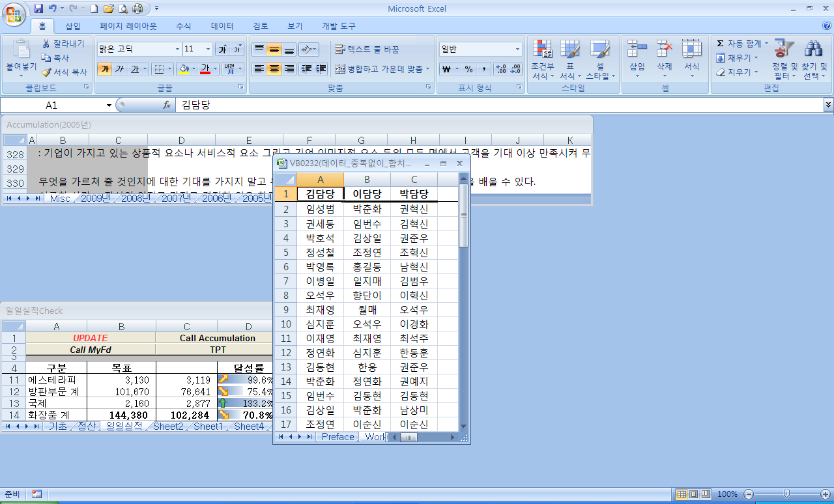Click the fx insert function button

(x=167, y=105)
